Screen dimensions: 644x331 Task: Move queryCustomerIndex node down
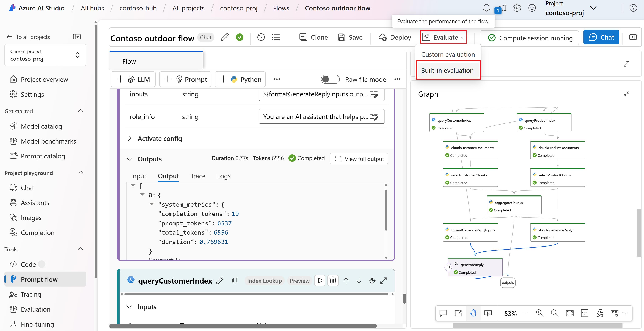[x=359, y=280]
